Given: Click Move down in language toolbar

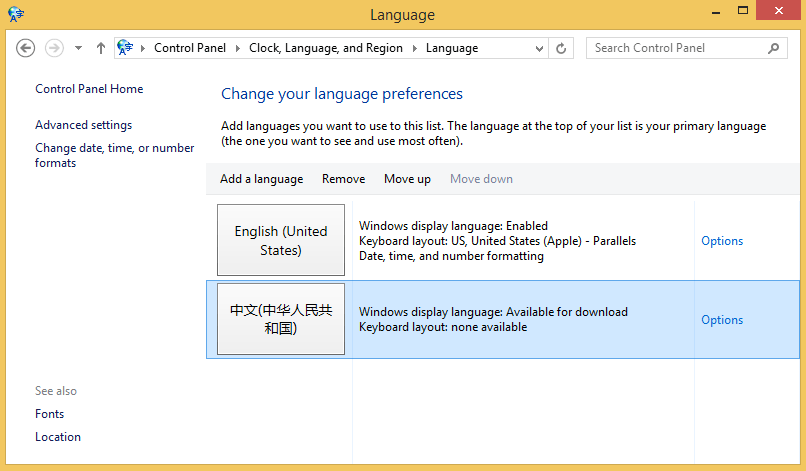Looking at the screenshot, I should coord(481,179).
